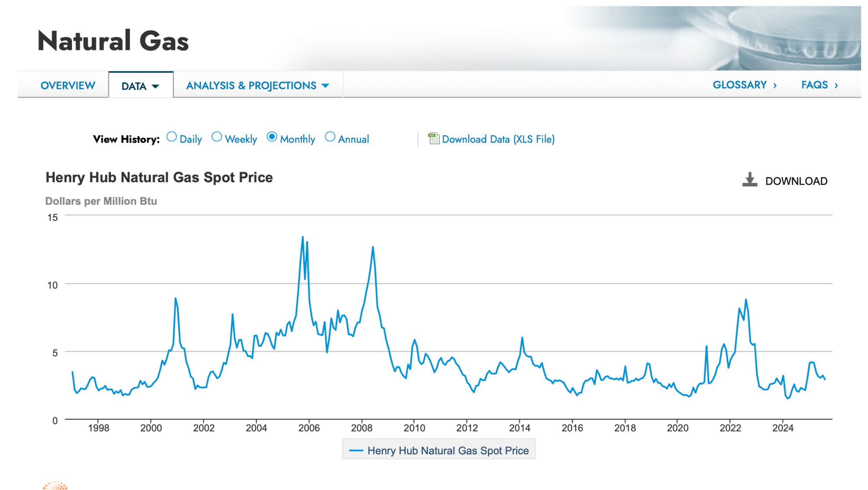The width and height of the screenshot is (868, 490).
Task: Select the Weekly view history radio
Action: [217, 137]
